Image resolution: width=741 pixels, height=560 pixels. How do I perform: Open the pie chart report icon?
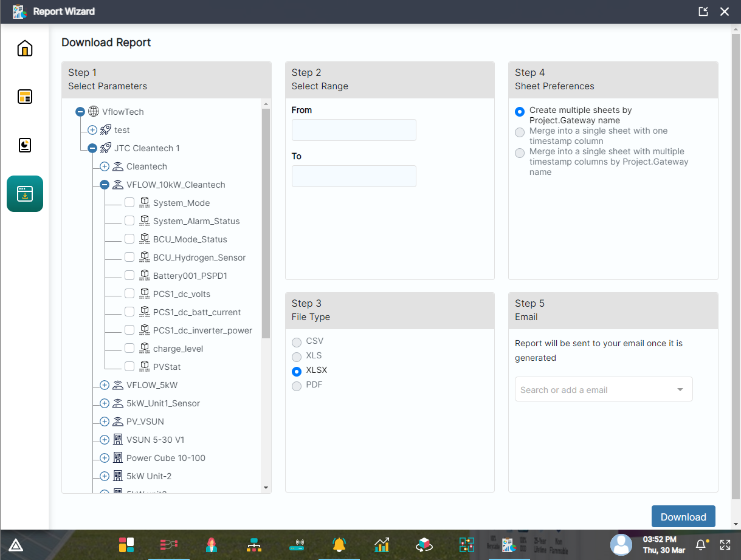click(x=25, y=145)
